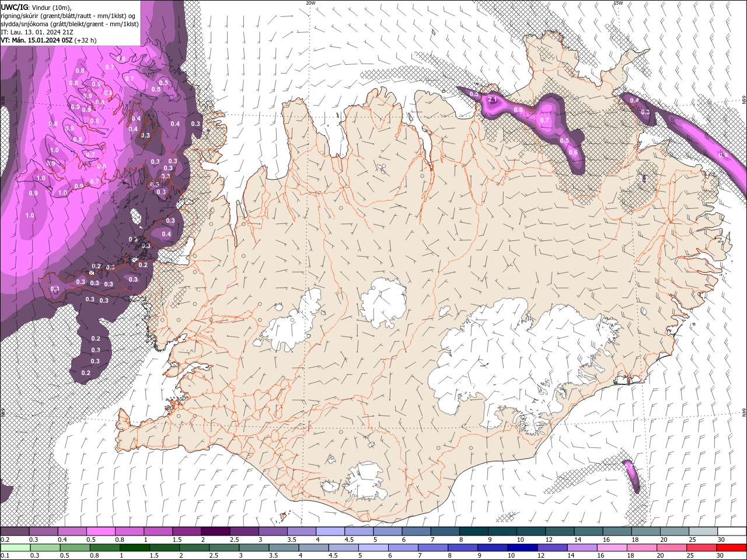Image resolution: width=747 pixels, height=560 pixels.
Task: Select the upper legend swatch starting at 1.5
Action: 187,531
